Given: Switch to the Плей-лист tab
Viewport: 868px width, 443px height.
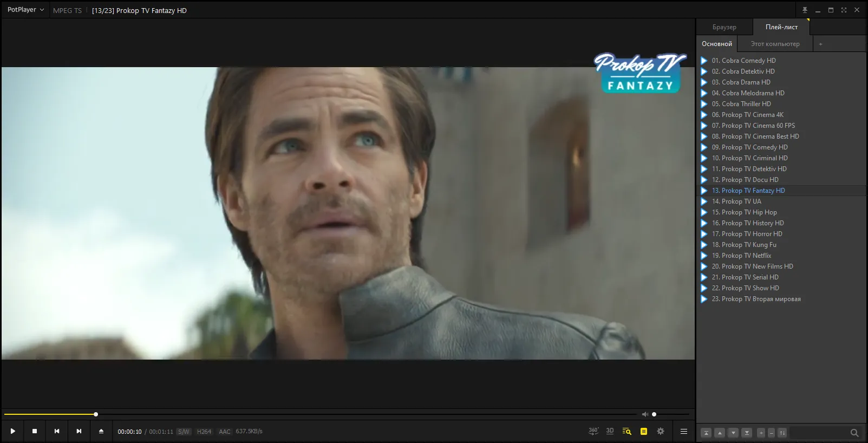Looking at the screenshot, I should [x=781, y=27].
